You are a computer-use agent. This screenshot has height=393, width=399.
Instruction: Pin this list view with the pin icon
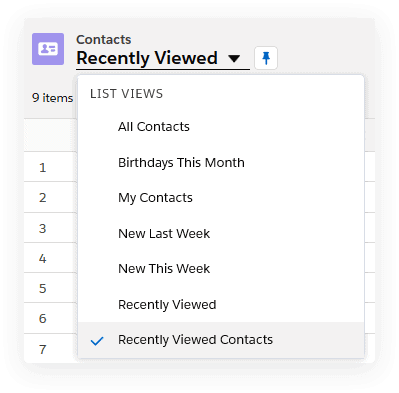tap(266, 58)
